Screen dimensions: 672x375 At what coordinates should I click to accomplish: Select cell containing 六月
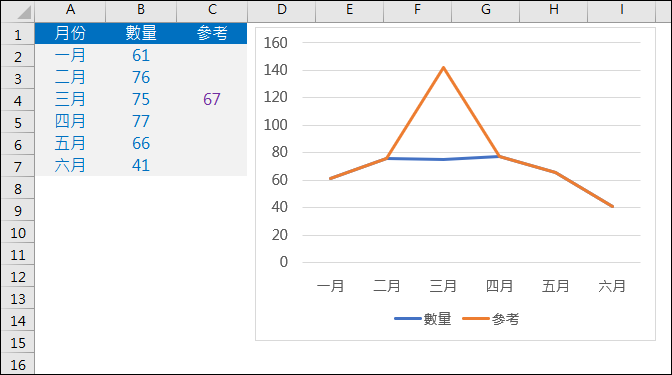pos(70,165)
